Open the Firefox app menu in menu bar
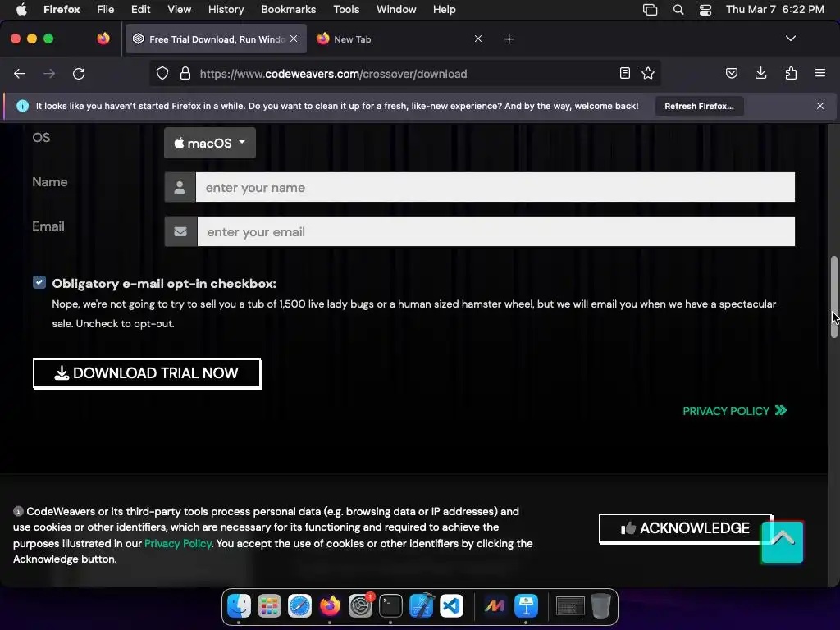 (x=62, y=10)
